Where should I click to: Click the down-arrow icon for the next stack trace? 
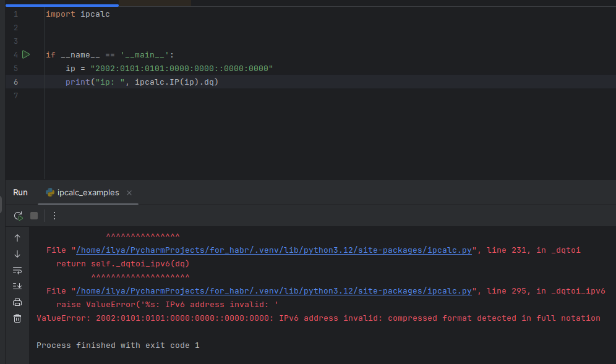click(17, 254)
